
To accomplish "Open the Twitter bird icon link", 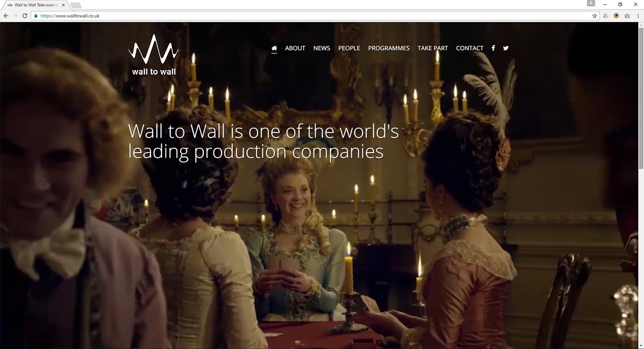I will point(506,48).
